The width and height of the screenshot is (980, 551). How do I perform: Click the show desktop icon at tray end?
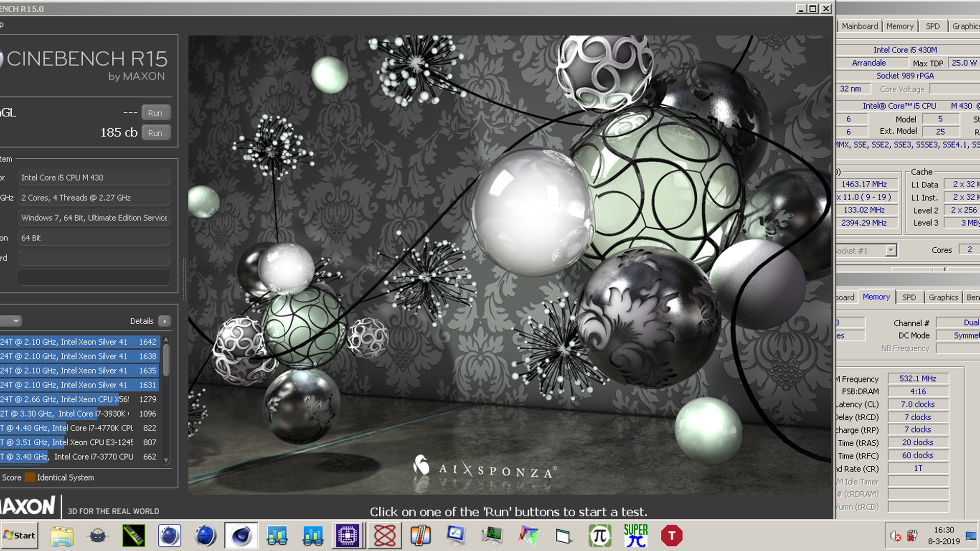point(971,536)
